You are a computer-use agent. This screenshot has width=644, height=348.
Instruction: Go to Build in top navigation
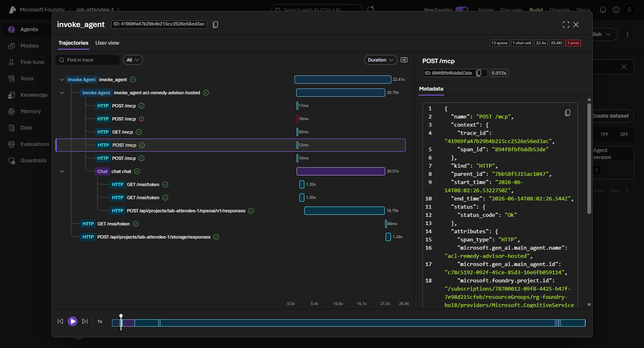tap(536, 10)
